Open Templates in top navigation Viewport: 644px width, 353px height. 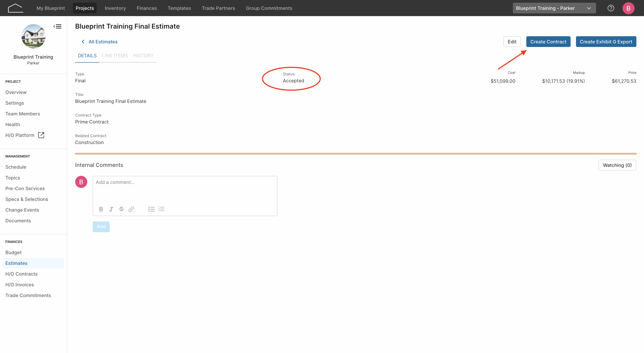click(179, 8)
